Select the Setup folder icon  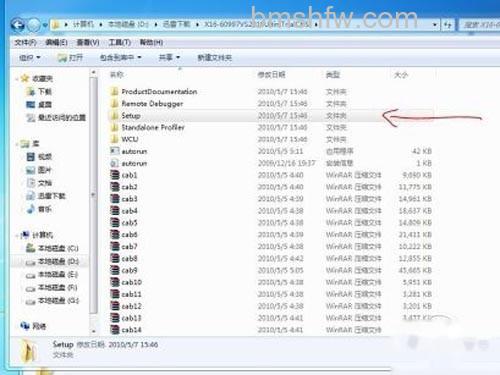tap(114, 116)
